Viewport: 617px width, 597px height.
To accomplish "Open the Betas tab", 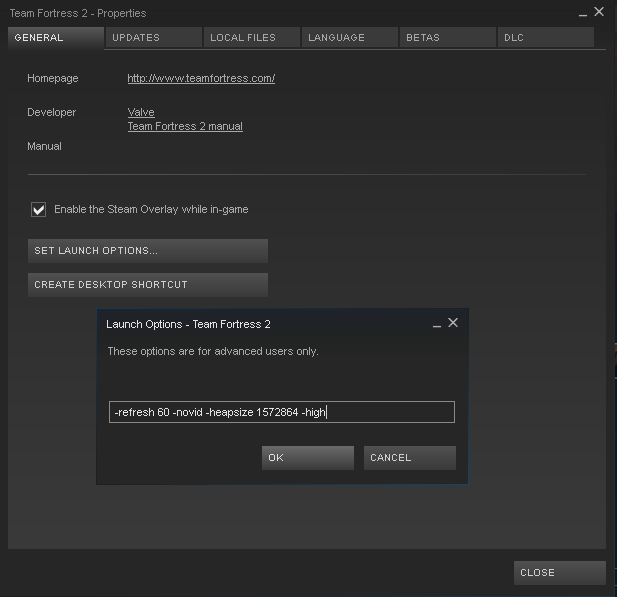I will pos(448,38).
